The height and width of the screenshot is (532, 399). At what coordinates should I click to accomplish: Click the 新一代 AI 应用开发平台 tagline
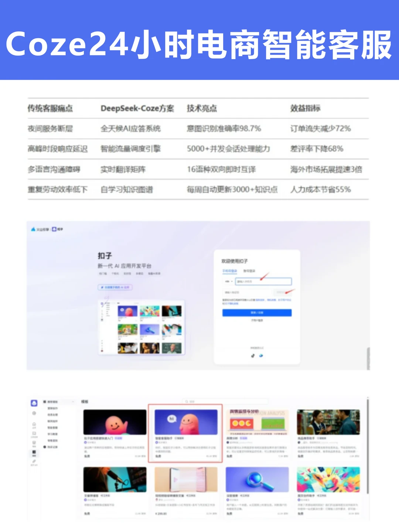coord(125,266)
